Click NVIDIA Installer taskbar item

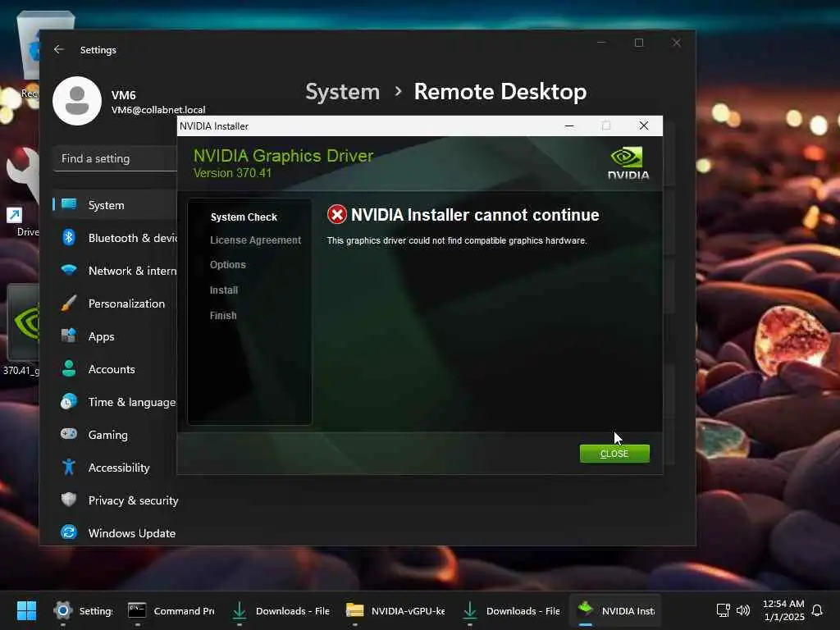click(x=615, y=610)
